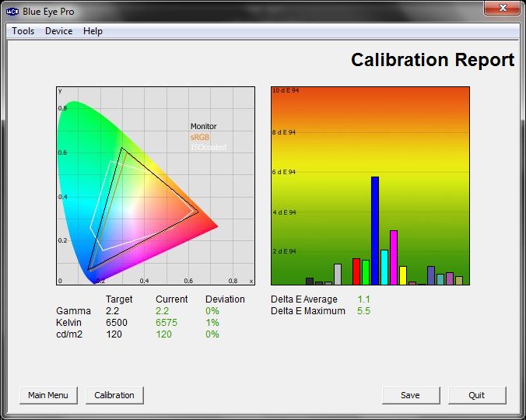Click the yellow bar in Delta E chart

(403, 275)
